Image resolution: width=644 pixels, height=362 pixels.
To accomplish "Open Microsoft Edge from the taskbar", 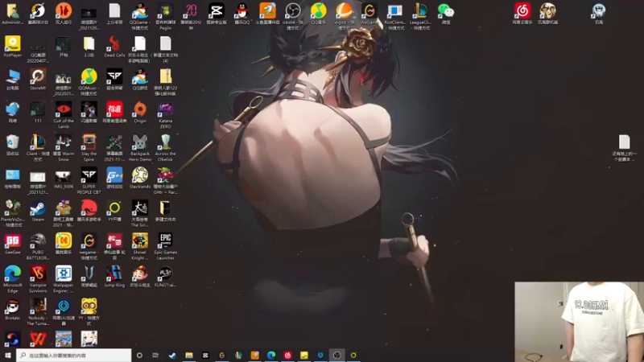I will point(271,356).
